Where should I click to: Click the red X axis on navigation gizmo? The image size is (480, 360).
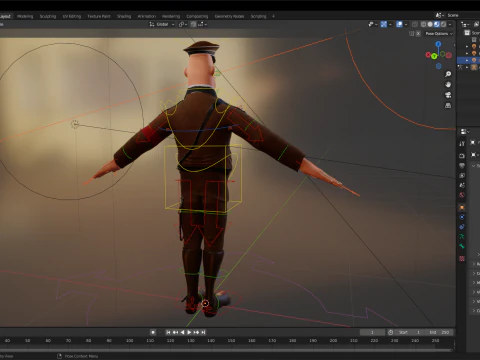pyautogui.click(x=428, y=54)
